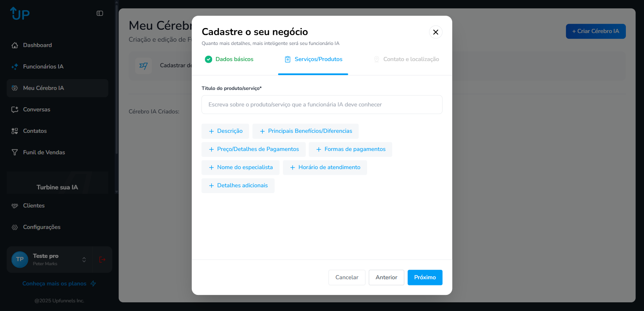
Task: Add Principais Benefícios/Diferencias section
Action: [x=305, y=131]
